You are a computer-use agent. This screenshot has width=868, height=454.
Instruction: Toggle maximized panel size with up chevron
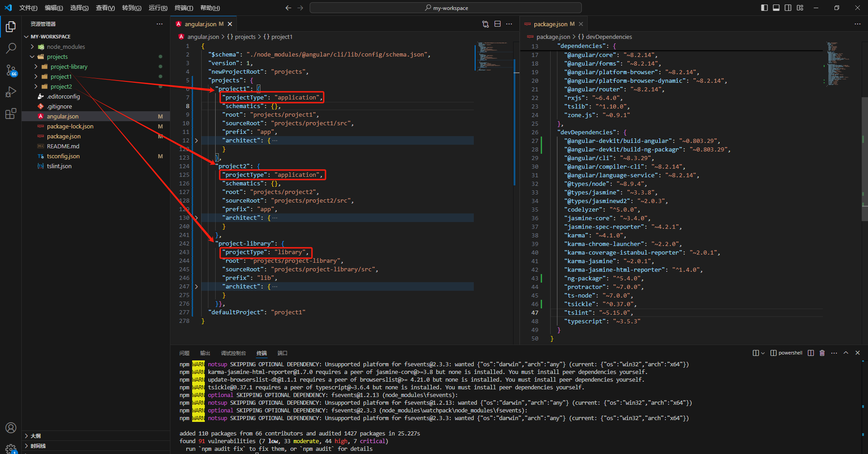(846, 353)
